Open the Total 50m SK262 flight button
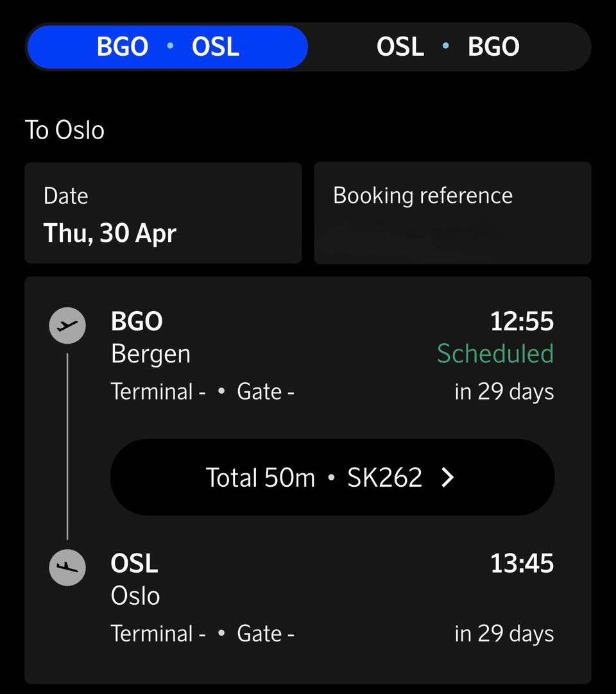Image resolution: width=616 pixels, height=694 pixels. click(x=332, y=477)
